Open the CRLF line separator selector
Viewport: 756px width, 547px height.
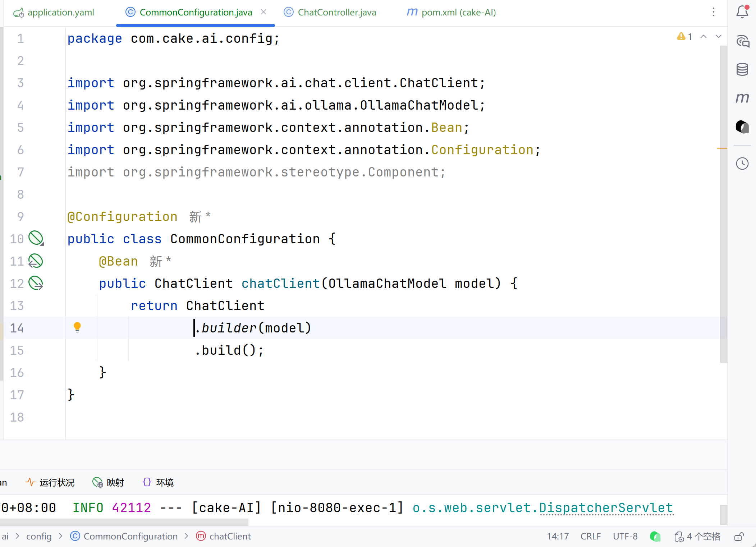[x=591, y=537]
